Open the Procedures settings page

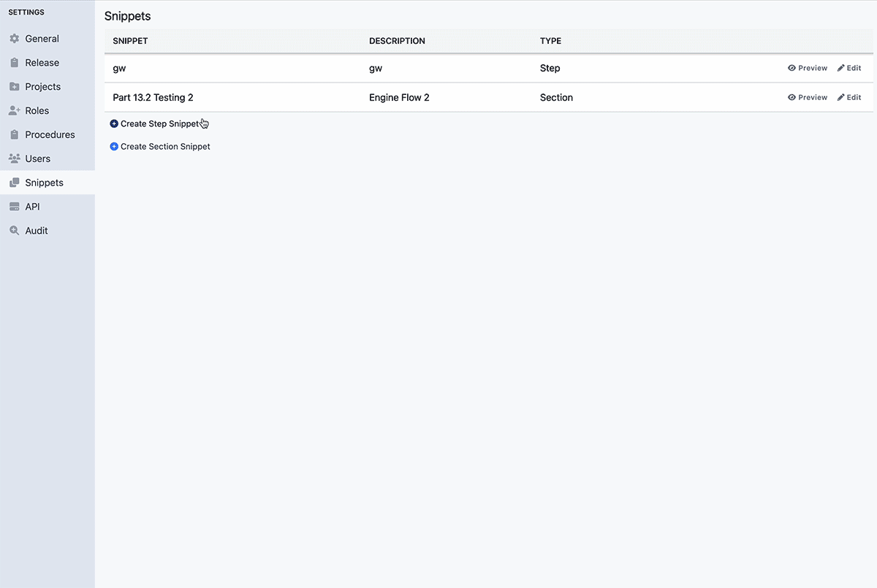point(50,134)
